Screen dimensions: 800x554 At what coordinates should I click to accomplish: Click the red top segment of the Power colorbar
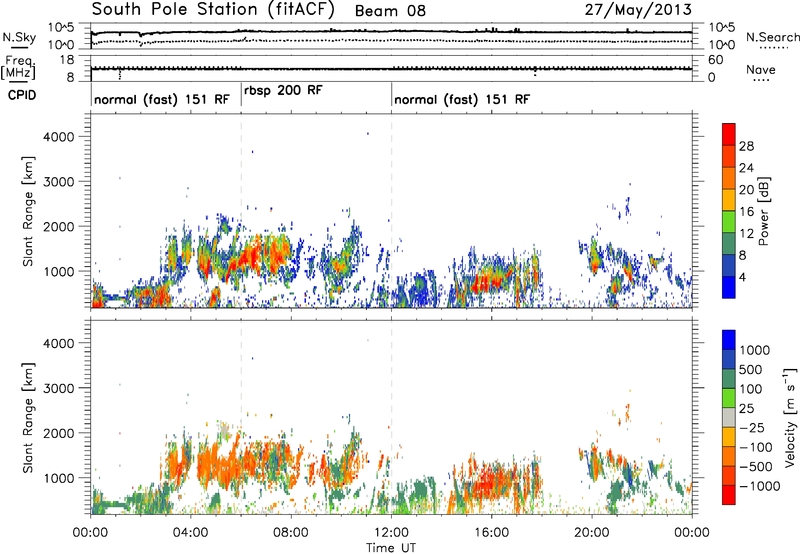(729, 134)
